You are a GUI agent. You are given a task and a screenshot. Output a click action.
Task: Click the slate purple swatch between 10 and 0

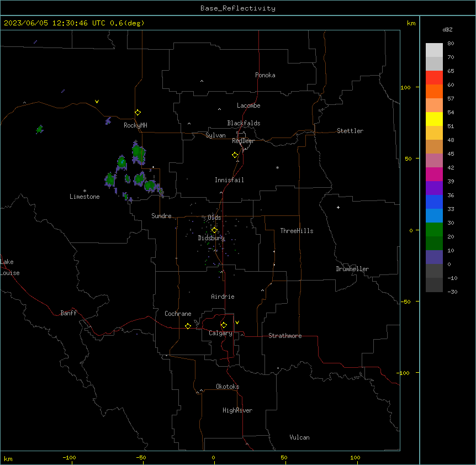click(x=434, y=257)
